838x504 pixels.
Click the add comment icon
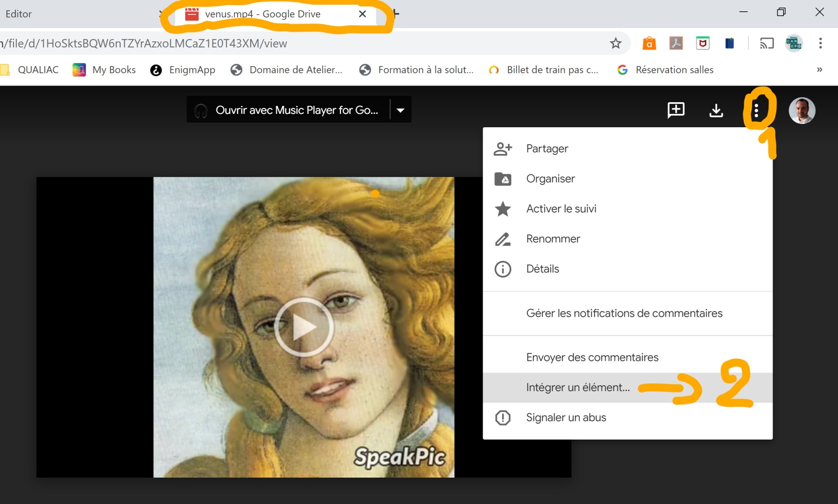coord(675,110)
